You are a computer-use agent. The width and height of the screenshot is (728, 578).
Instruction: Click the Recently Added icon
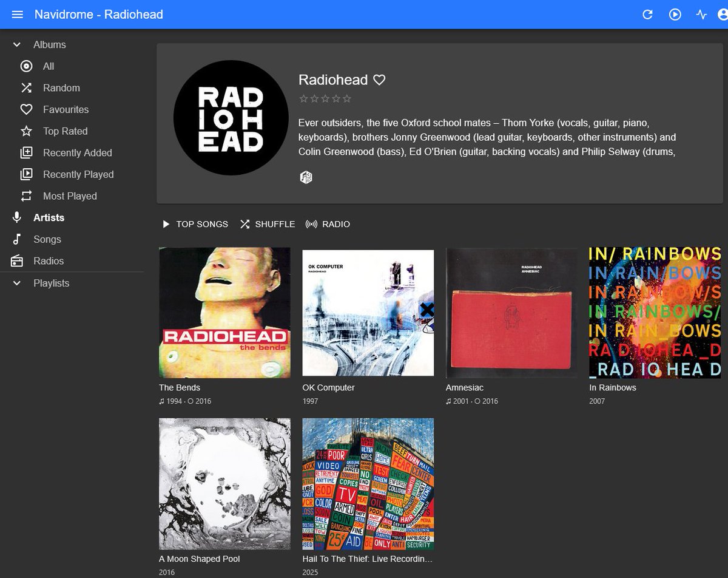(x=26, y=152)
